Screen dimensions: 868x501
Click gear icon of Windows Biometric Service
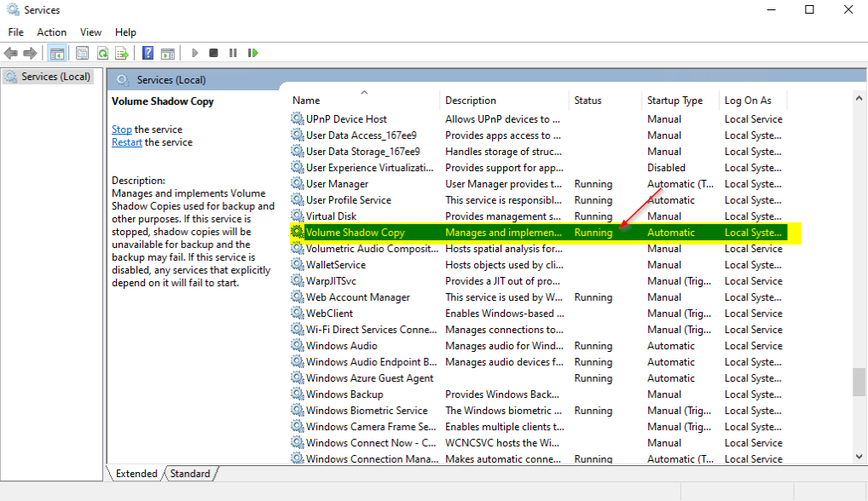(x=298, y=410)
